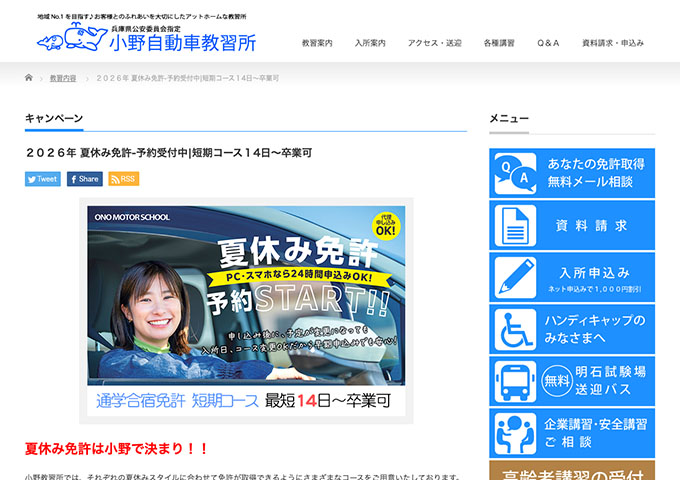Open 各種講習 menu item

(x=499, y=43)
